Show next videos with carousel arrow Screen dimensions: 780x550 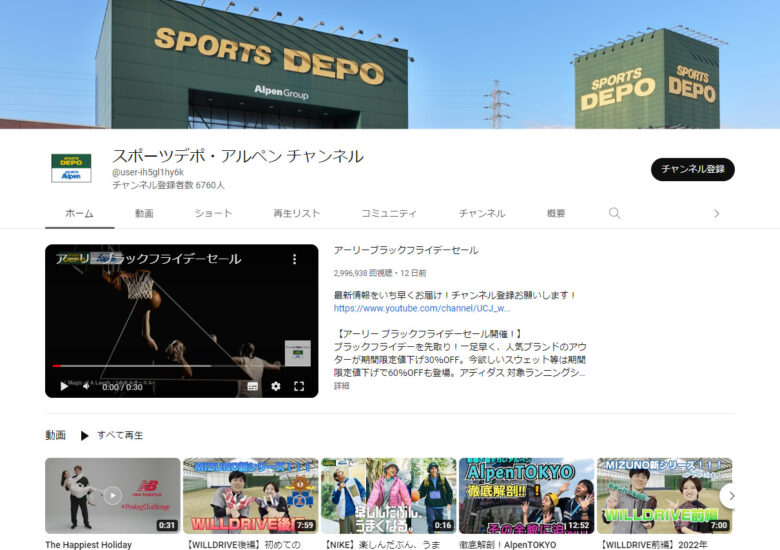(731, 496)
